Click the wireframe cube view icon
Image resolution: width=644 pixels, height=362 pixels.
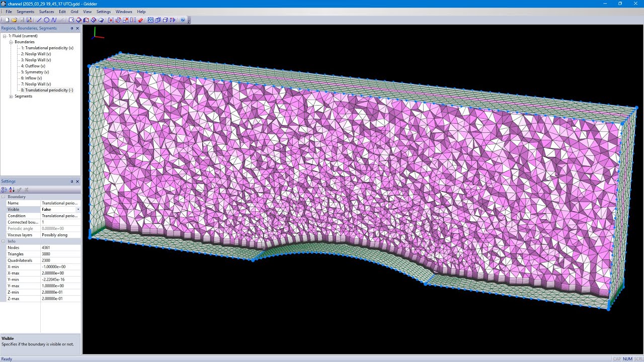click(x=165, y=20)
